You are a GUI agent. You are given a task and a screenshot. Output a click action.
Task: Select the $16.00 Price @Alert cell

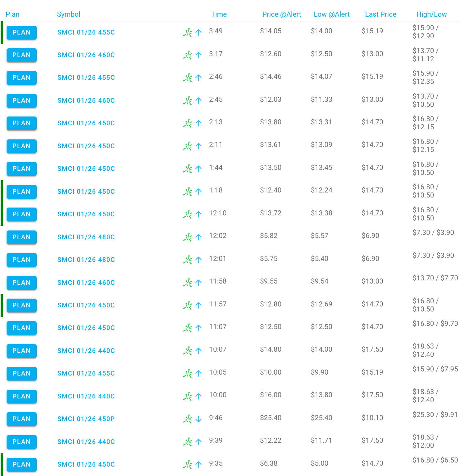[270, 395]
